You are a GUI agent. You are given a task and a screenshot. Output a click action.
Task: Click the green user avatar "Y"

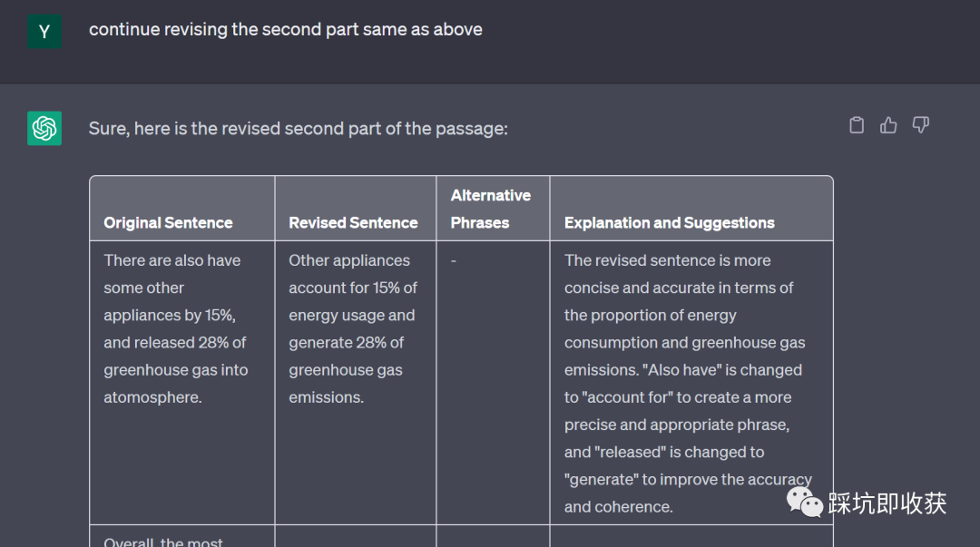(44, 31)
